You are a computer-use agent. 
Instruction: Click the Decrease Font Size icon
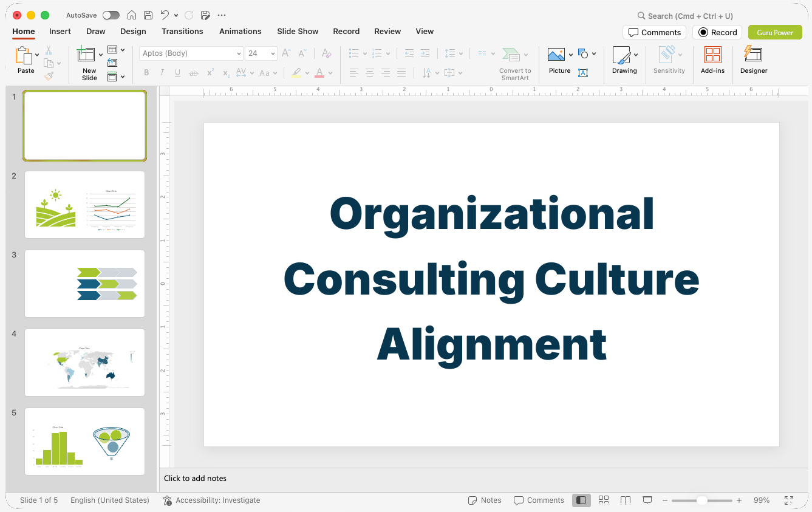tap(302, 53)
